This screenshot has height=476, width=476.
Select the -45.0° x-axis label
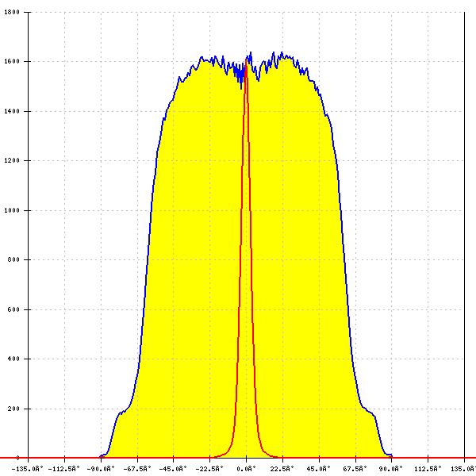(173, 469)
